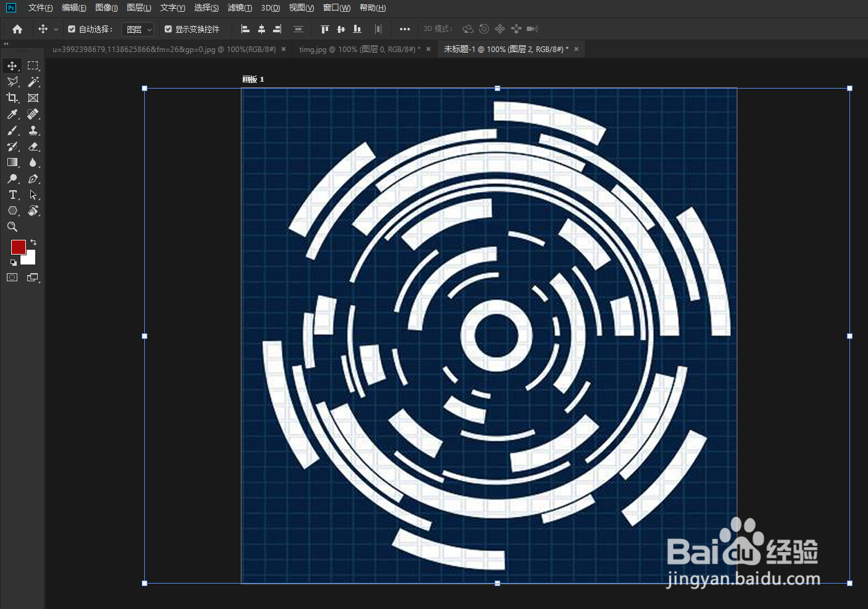Click the 3D roll camera icon
This screenshot has height=609, width=868.
click(484, 29)
